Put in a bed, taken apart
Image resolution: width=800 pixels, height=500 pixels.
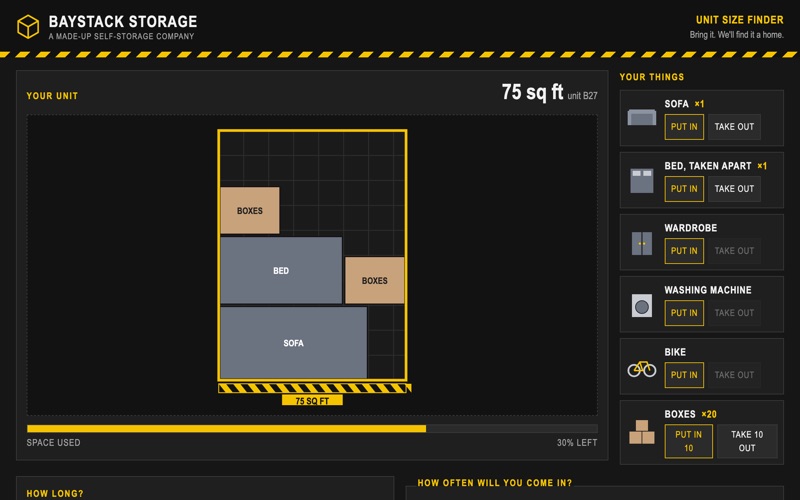[x=684, y=189]
